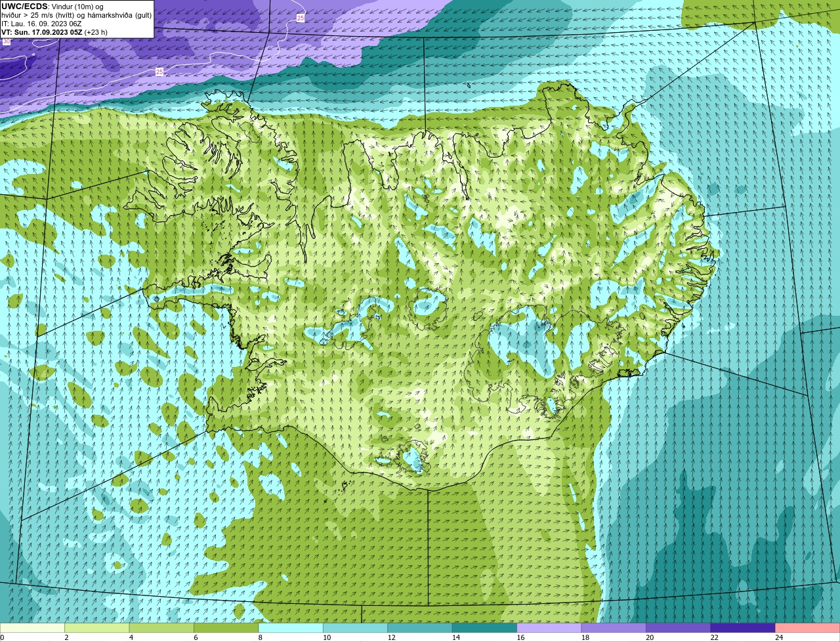The height and width of the screenshot is (642, 840).
Task: Click the legend scale value "4"
Action: point(131,637)
